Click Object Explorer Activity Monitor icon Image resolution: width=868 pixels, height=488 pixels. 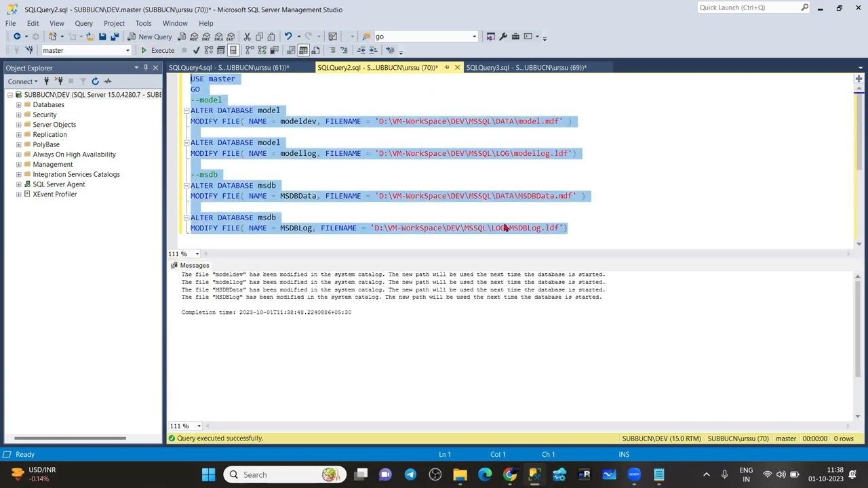click(107, 81)
